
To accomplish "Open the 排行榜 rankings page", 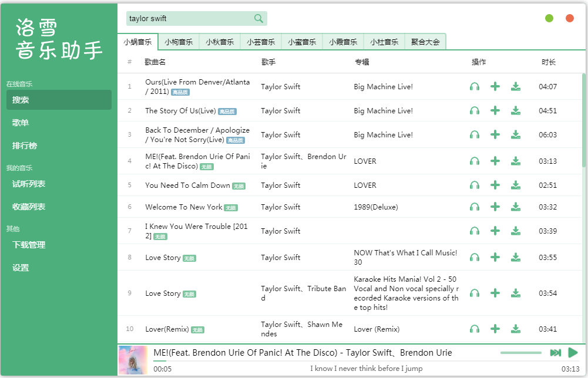I will pyautogui.click(x=59, y=146).
